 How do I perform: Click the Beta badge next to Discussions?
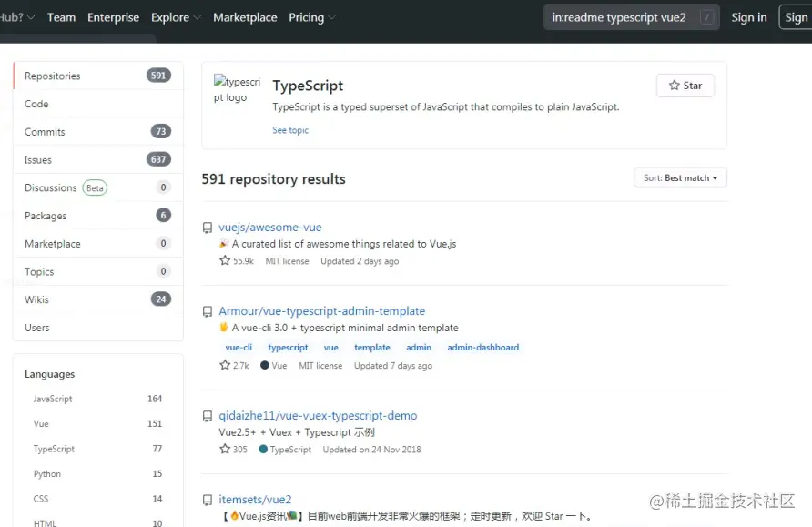click(95, 187)
